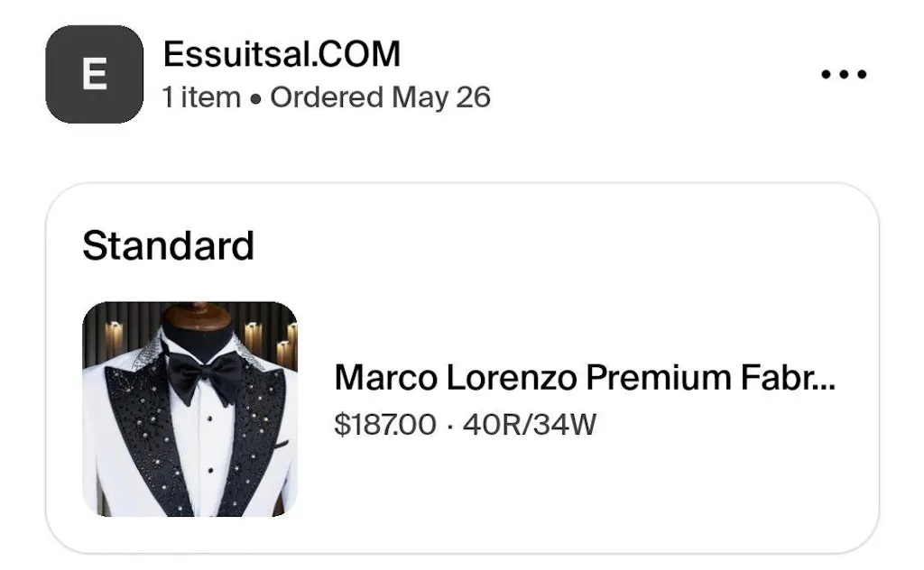Click the 40R/34W size label
924x570 pixels.
530,424
